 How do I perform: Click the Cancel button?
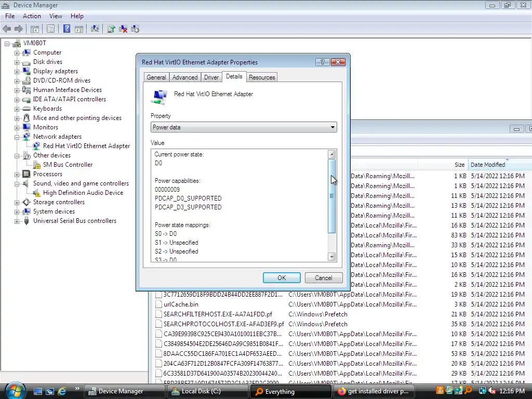pyautogui.click(x=323, y=278)
